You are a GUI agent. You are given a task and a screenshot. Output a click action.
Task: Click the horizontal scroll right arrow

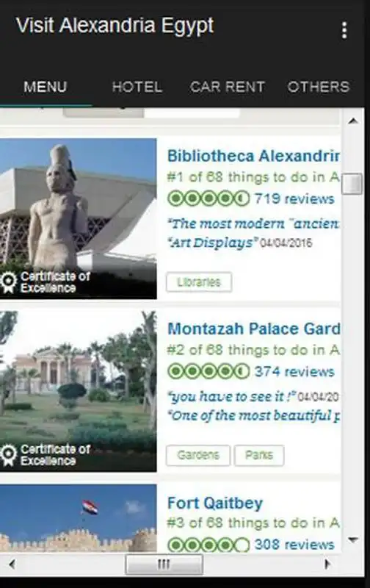click(327, 564)
